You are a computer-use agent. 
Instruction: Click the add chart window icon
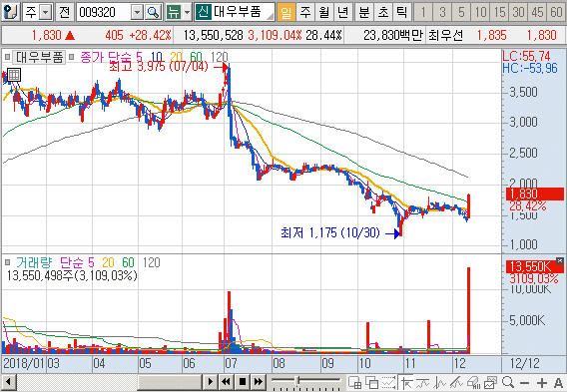pos(354,382)
